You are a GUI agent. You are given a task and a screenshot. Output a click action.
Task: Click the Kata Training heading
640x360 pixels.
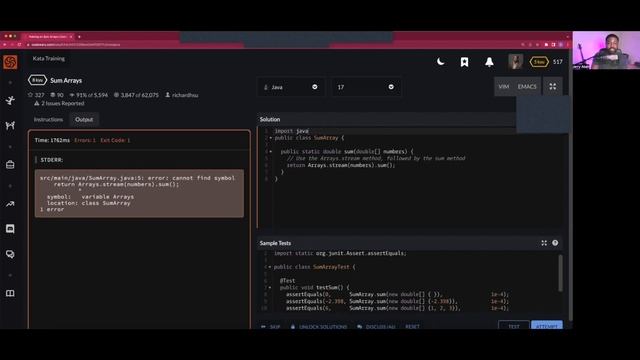click(x=49, y=58)
